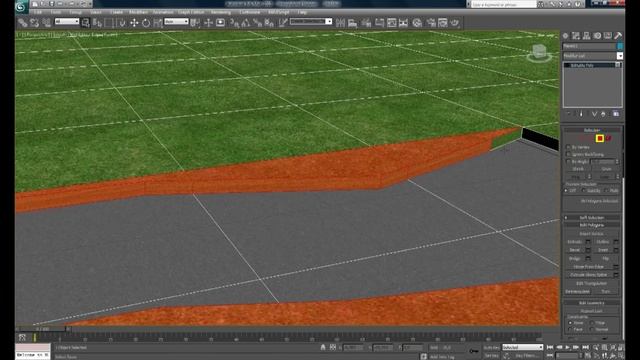Open Render Setup from the toolbar
The height and width of the screenshot is (360, 640).
tap(431, 23)
